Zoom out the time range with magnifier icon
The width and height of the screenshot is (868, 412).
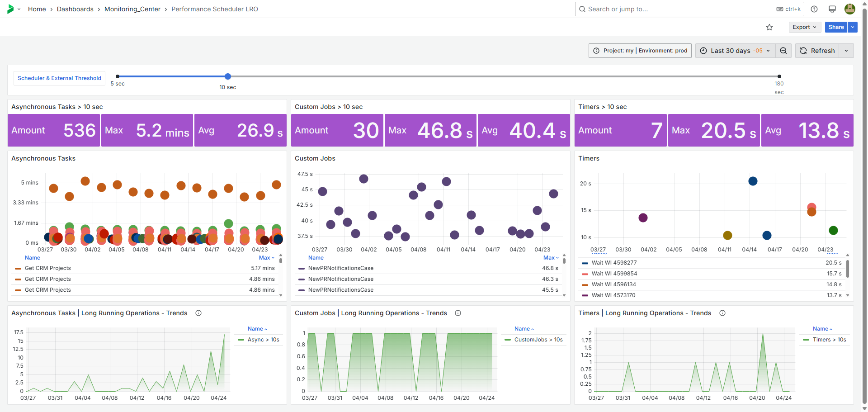coord(783,50)
